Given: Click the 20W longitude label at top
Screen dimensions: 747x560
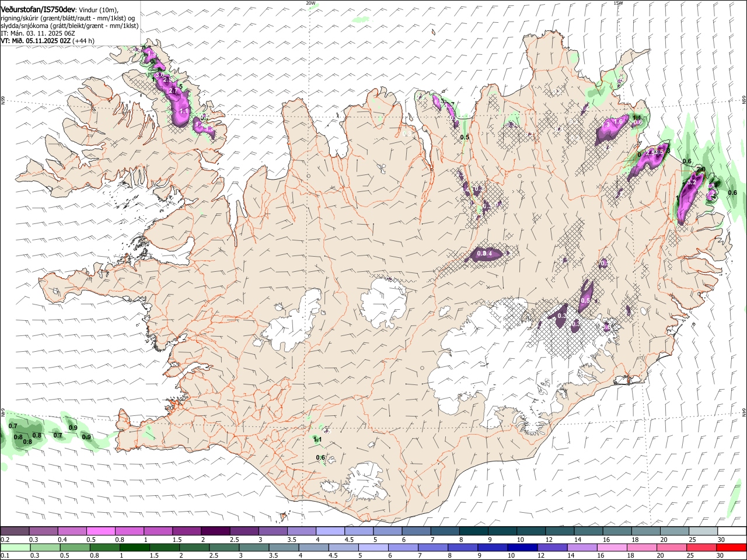Looking at the screenshot, I should [x=310, y=3].
